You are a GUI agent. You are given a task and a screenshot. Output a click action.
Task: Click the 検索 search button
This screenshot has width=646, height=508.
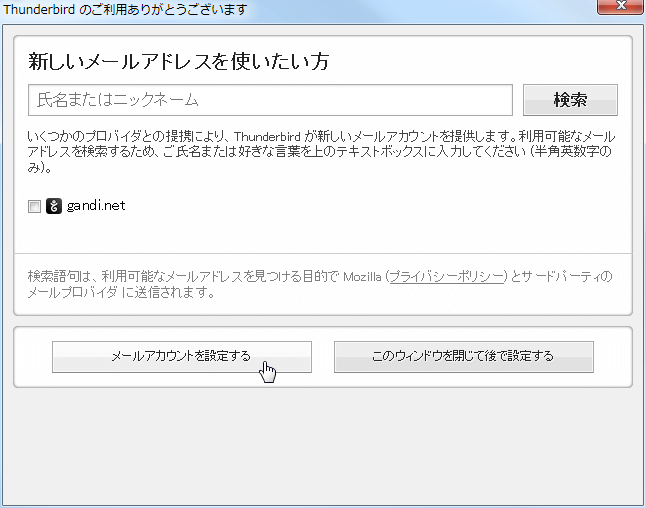tap(570, 100)
